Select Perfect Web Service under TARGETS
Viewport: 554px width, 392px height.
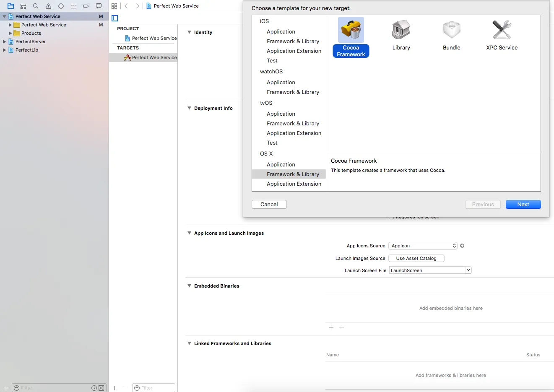click(x=143, y=57)
